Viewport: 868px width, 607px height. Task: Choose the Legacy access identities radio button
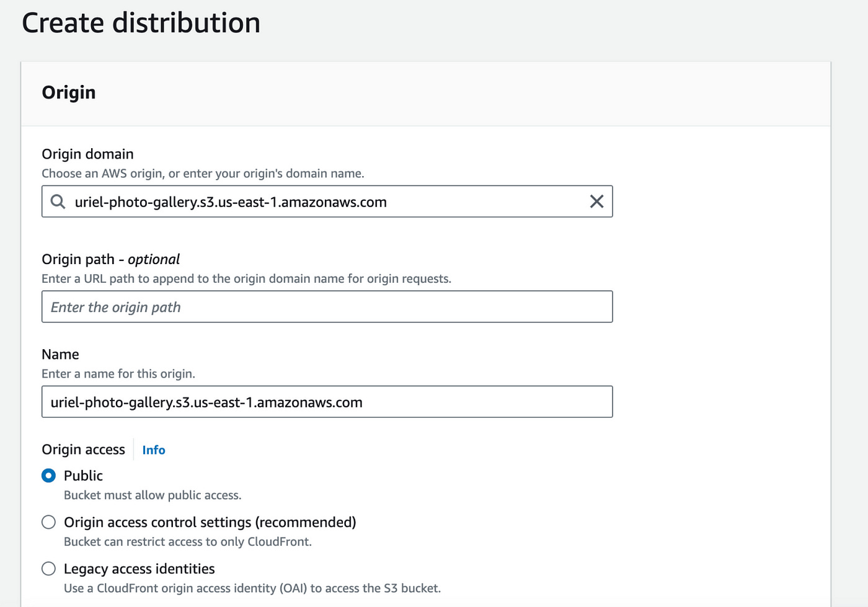48,569
